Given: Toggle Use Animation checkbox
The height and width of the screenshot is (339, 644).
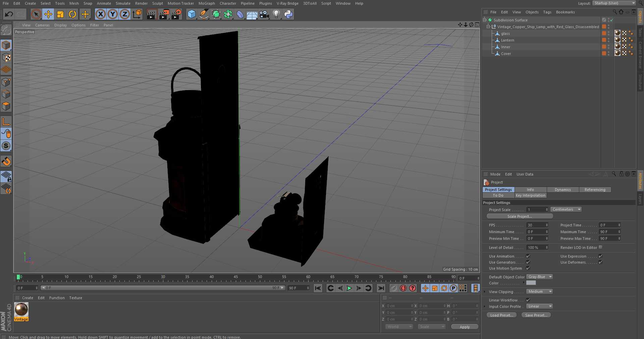Looking at the screenshot, I should click(x=528, y=256).
